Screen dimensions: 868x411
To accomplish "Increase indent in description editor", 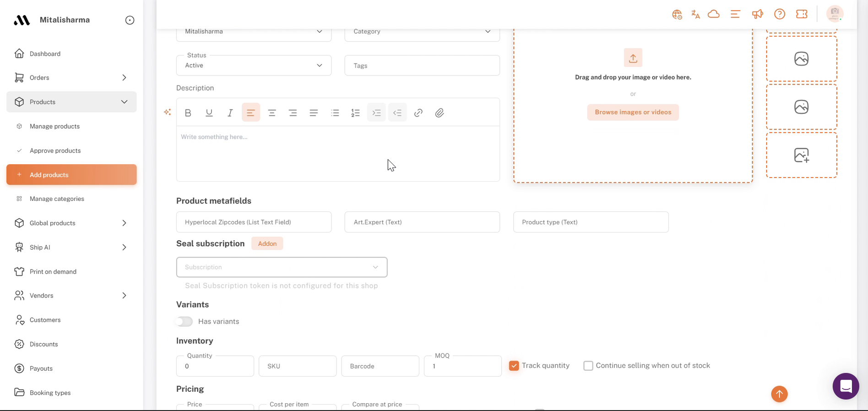I will (x=376, y=113).
